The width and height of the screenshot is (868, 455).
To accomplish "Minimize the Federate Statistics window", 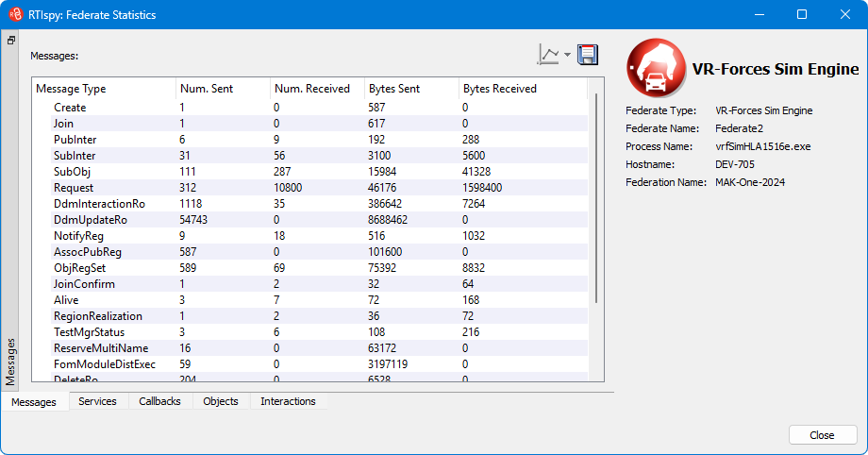I will [759, 14].
